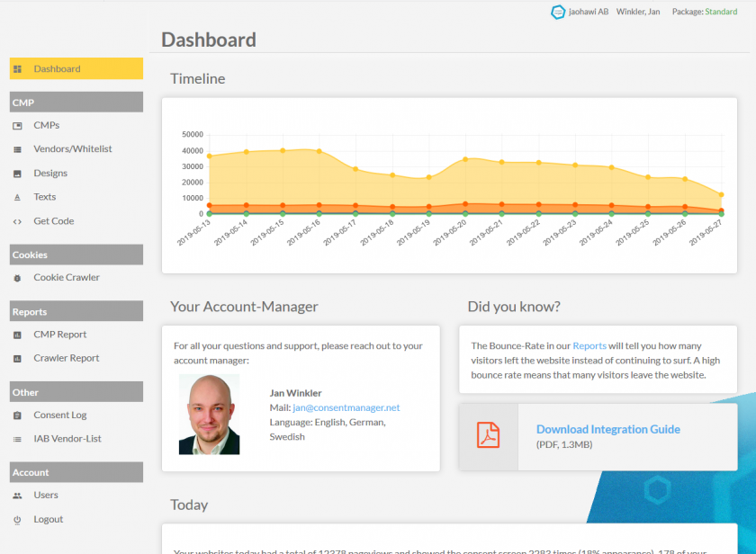Click the Dashboard grid icon in sidebar
This screenshot has height=554, width=756.
coord(17,69)
